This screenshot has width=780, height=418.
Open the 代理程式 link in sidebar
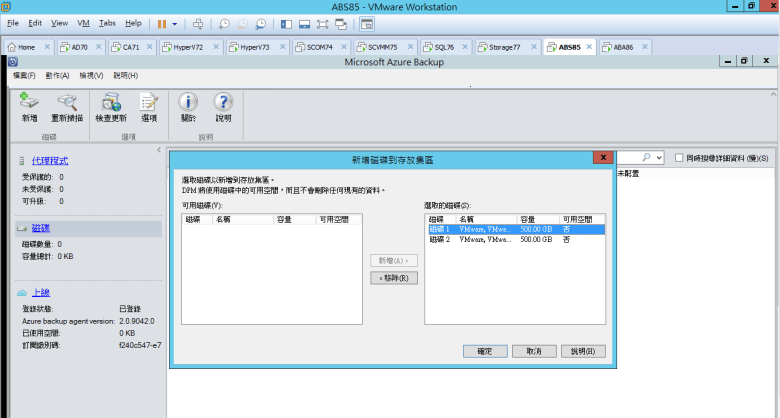[50, 160]
